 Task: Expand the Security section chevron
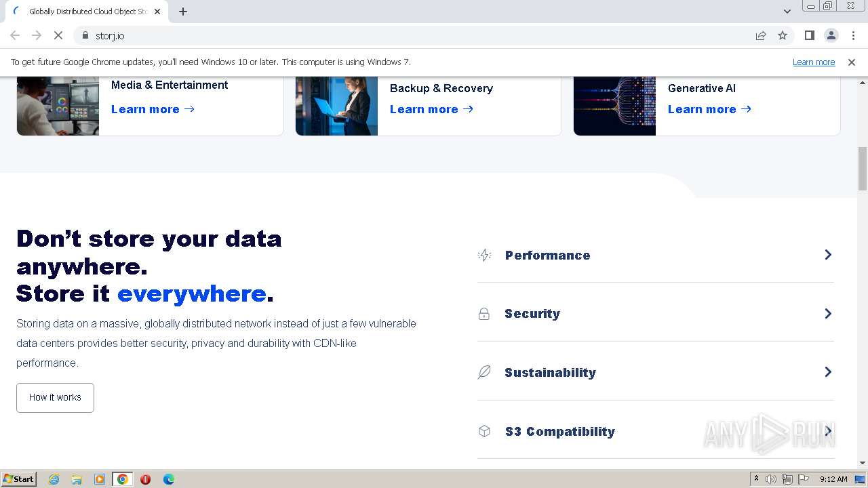828,314
